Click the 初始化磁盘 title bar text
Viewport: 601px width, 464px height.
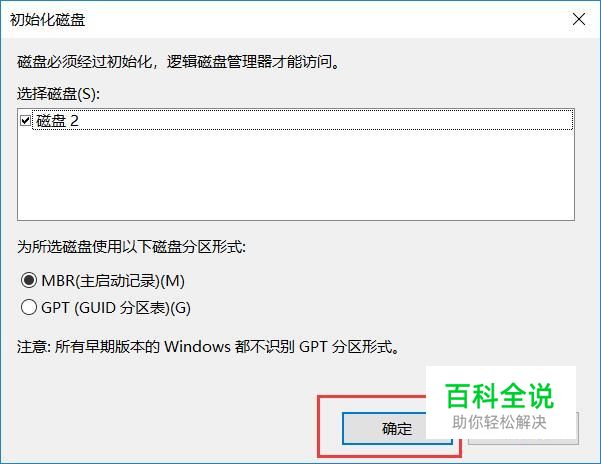(x=47, y=20)
